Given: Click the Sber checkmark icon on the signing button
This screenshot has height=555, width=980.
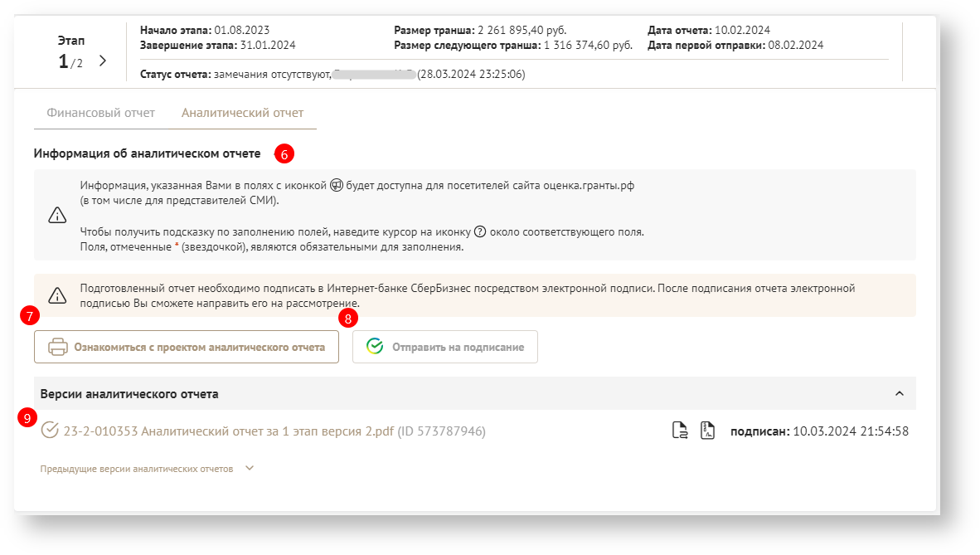Looking at the screenshot, I should coord(375,347).
